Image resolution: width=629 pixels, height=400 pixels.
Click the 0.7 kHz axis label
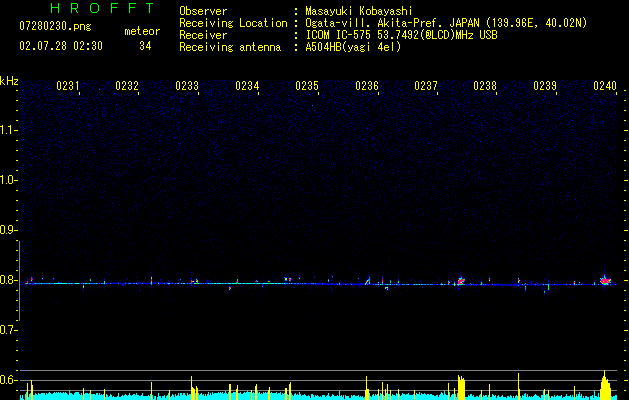pos(8,330)
